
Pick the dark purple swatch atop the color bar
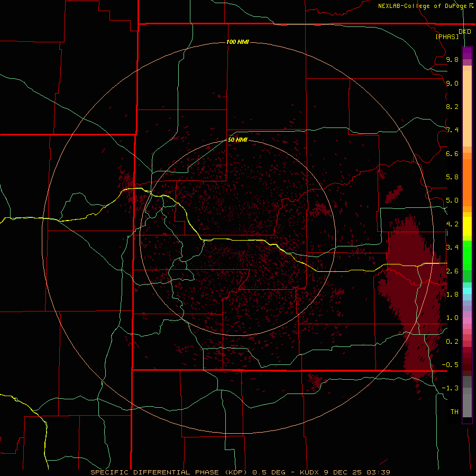click(467, 50)
